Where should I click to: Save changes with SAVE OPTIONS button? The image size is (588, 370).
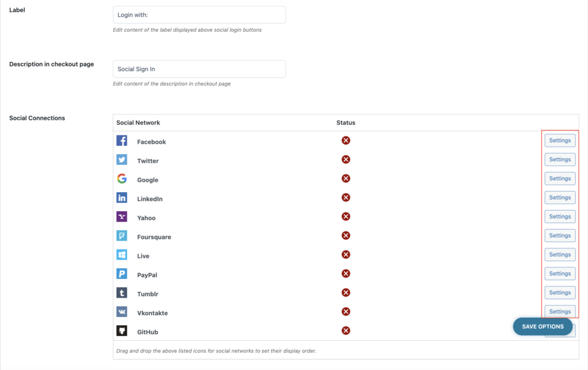click(543, 326)
